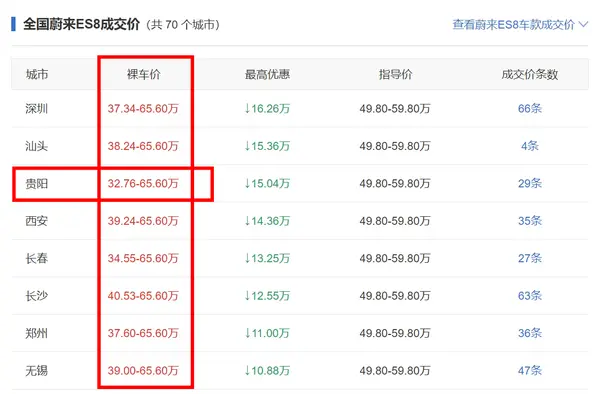Open the 66条 link for 深圳

coord(530,109)
